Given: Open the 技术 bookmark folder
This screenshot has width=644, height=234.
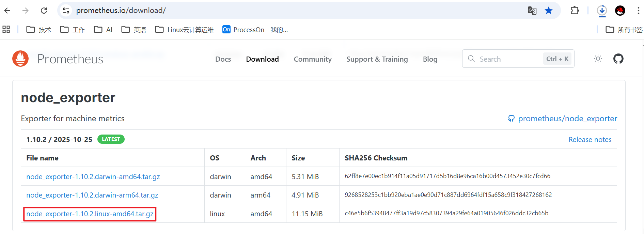Looking at the screenshot, I should click(39, 30).
